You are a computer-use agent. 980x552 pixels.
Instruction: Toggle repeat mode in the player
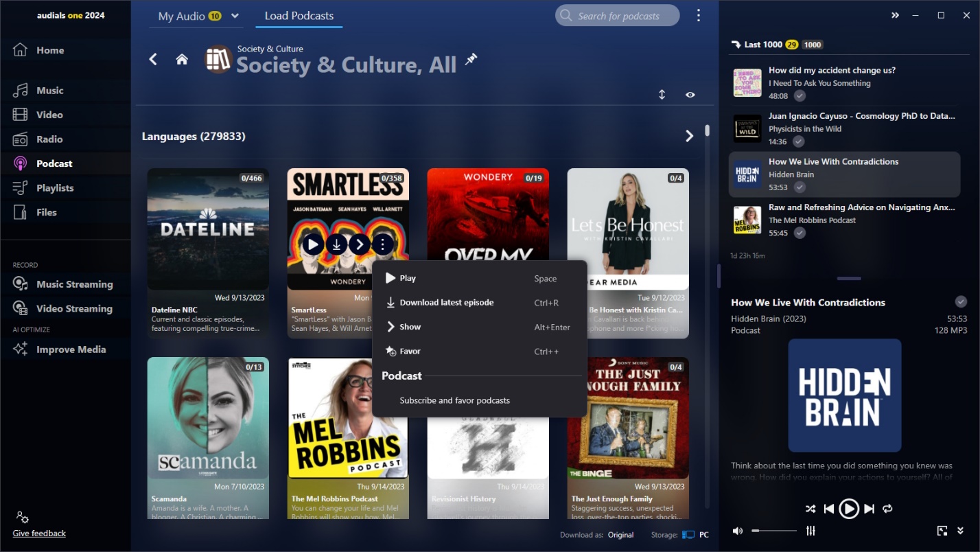(x=887, y=509)
